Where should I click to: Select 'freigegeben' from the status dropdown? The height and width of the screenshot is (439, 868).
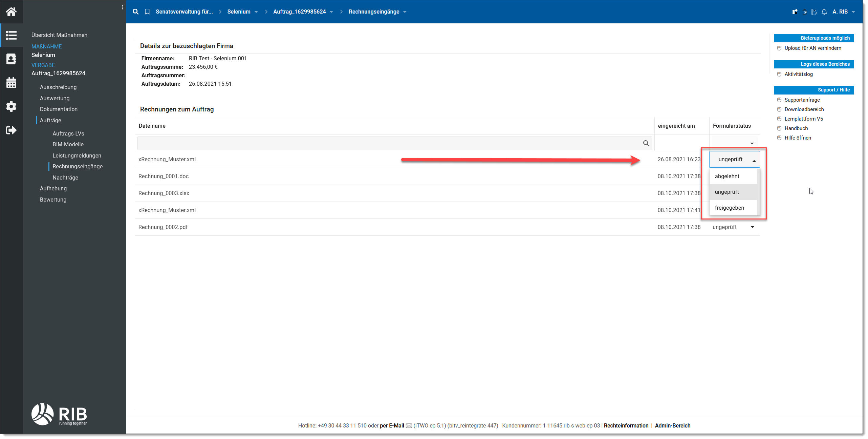click(729, 208)
